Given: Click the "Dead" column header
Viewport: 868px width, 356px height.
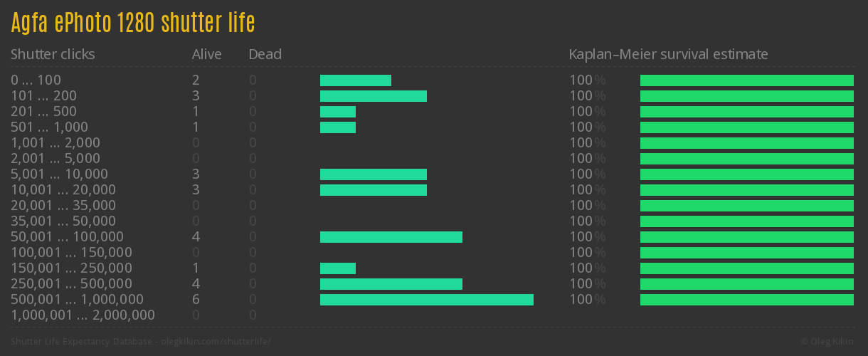Looking at the screenshot, I should coord(265,54).
